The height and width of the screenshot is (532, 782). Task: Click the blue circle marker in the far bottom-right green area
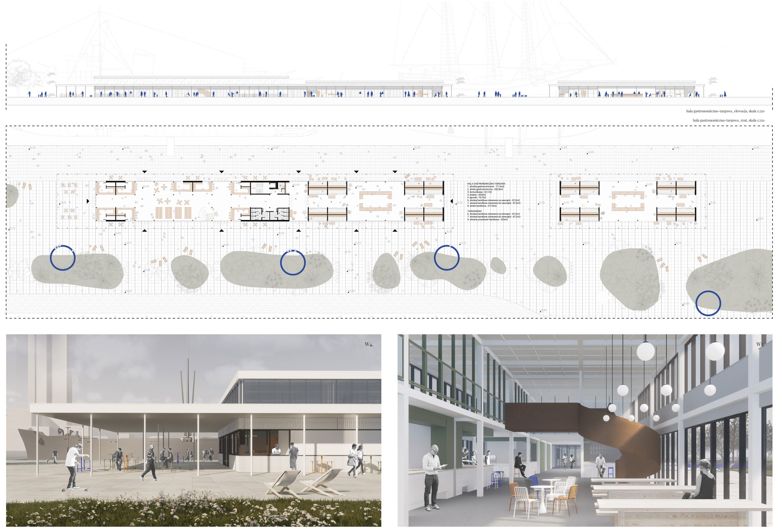pyautogui.click(x=708, y=303)
